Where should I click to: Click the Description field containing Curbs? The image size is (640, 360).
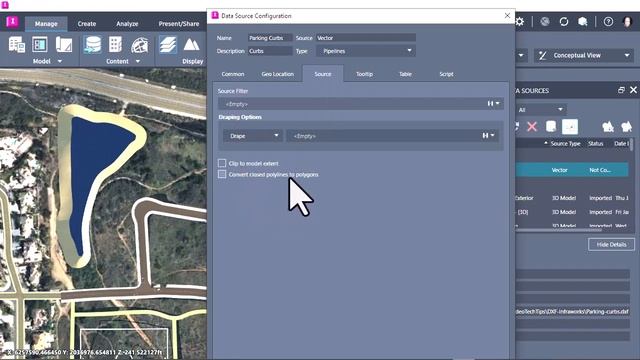[270, 51]
